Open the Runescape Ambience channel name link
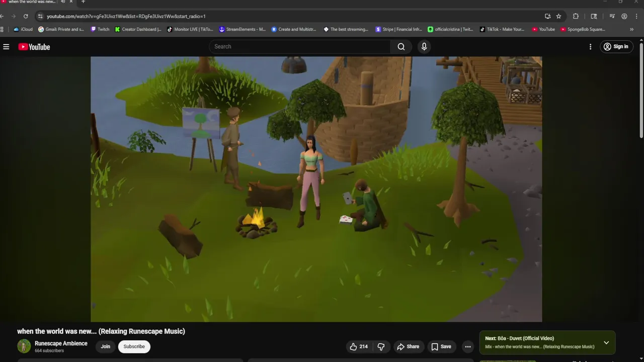This screenshot has width=644, height=362. pos(61,343)
